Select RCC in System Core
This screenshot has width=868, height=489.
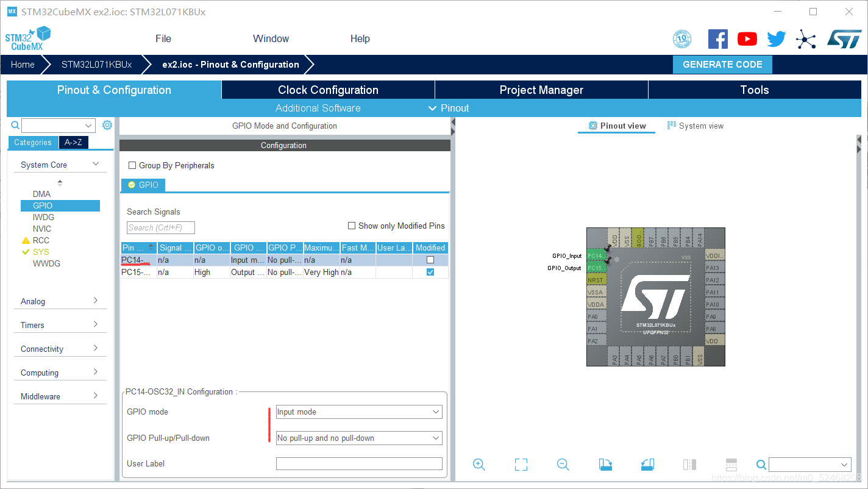pyautogui.click(x=41, y=240)
